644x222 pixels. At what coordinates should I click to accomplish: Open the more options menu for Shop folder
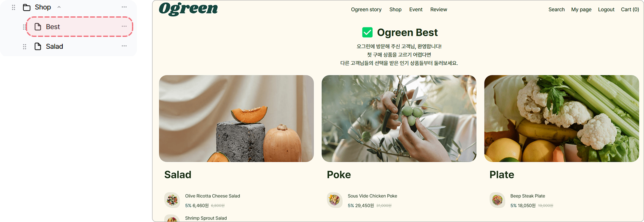click(x=124, y=7)
